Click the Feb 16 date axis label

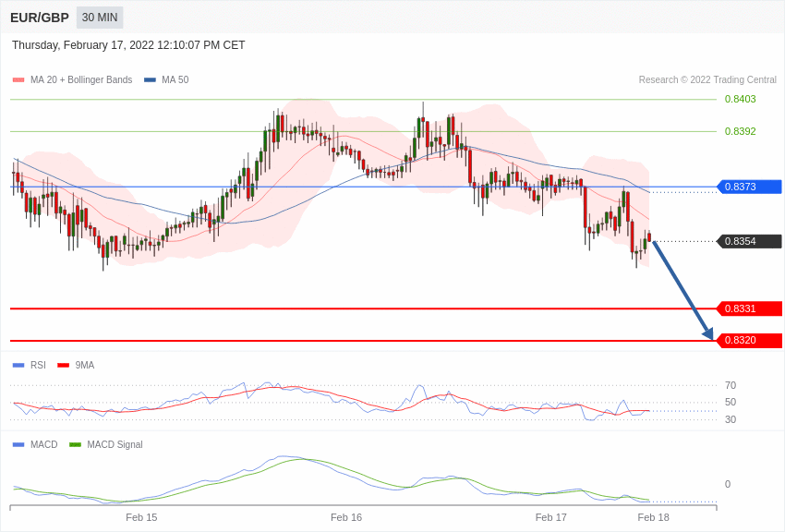coord(346,517)
